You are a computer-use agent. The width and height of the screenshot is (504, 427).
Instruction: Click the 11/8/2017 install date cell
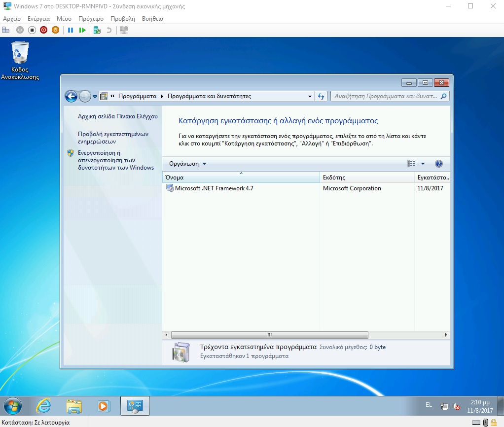(430, 188)
